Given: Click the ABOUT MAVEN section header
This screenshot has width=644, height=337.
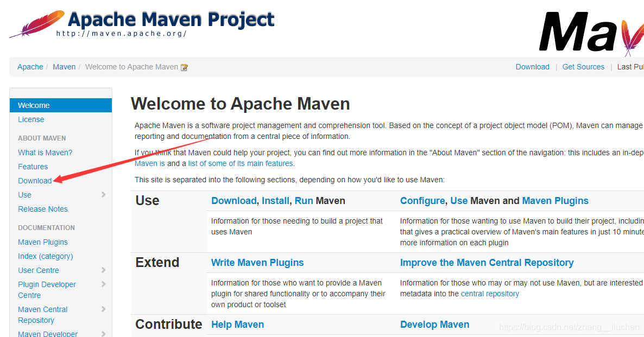Looking at the screenshot, I should point(42,138).
